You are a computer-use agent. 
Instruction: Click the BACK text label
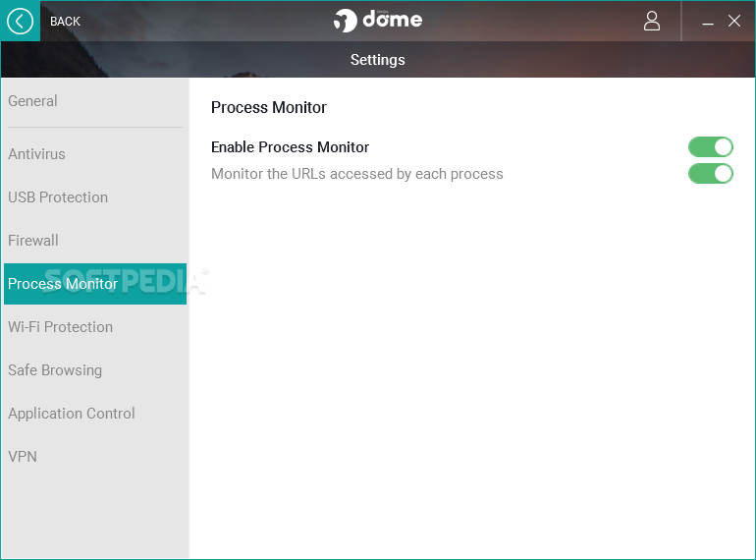tap(65, 22)
